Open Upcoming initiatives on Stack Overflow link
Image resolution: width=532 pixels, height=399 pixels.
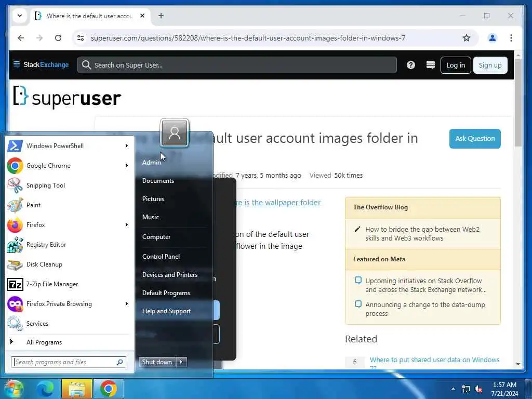pos(425,285)
